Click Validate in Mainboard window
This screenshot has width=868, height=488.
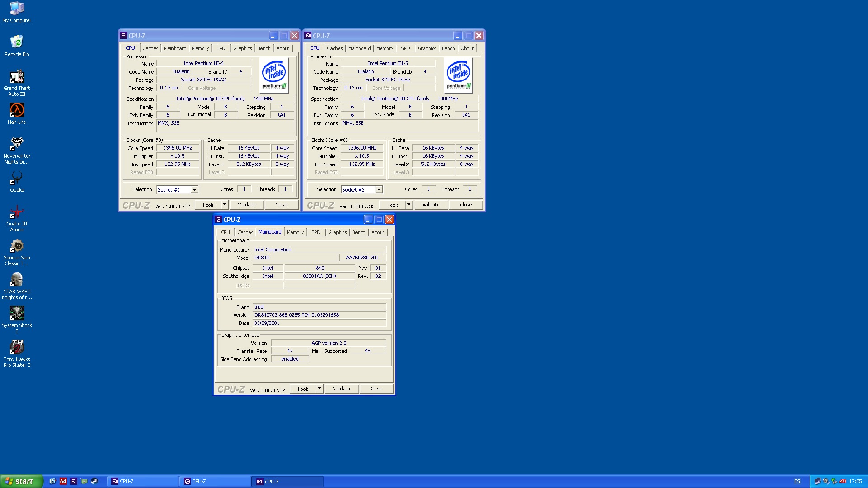(342, 389)
